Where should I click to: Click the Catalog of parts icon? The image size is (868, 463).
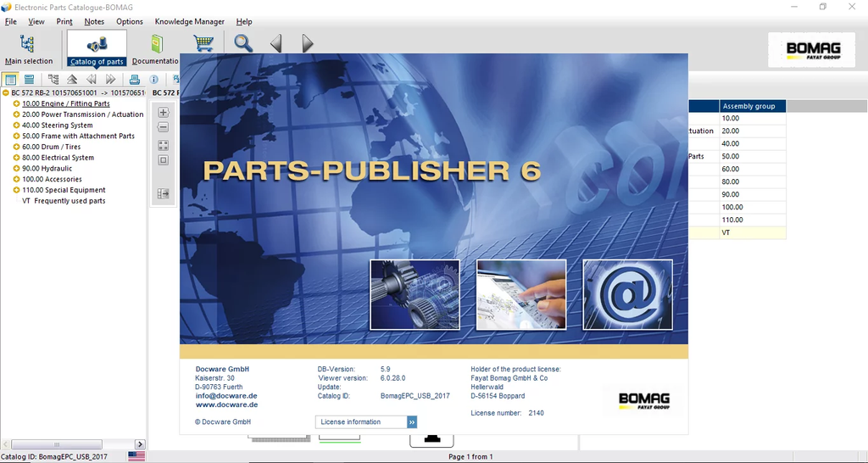[97, 49]
